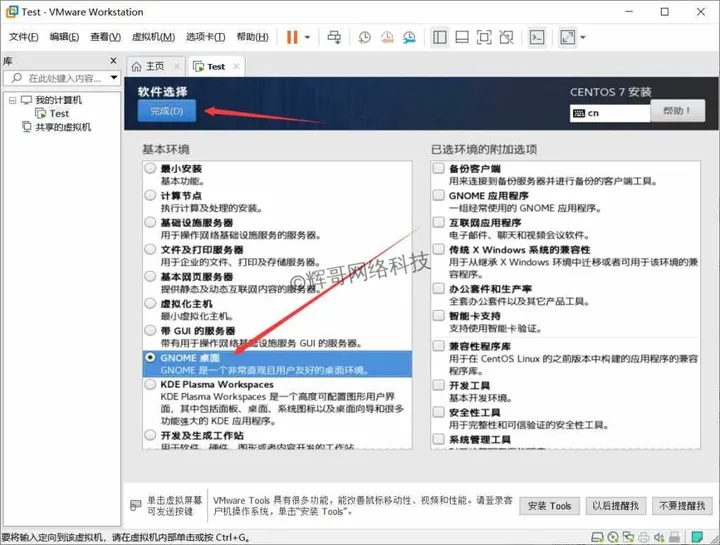720x545 pixels.
Task: Select the KDE Plasma Workspaces radio option
Action: 150,384
